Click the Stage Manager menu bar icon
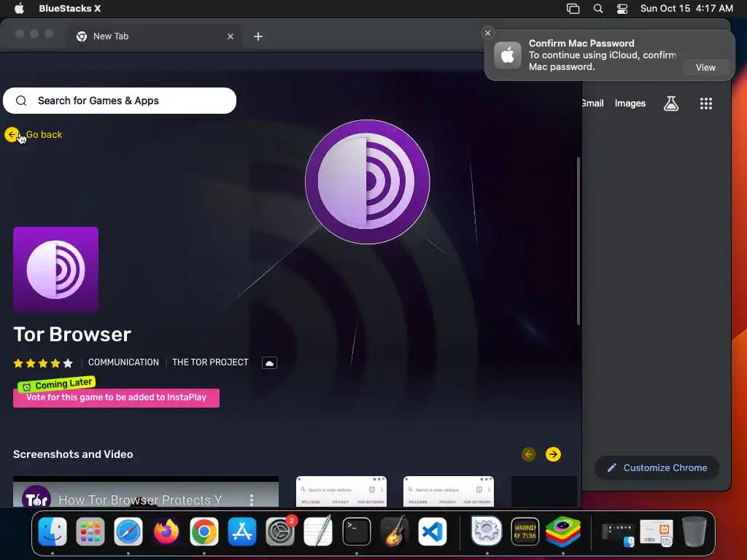Viewport: 747px width, 560px height. click(x=573, y=9)
